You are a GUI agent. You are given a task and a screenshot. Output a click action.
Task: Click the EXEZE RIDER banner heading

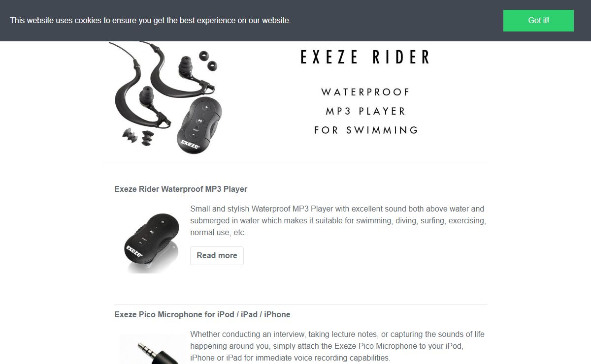pyautogui.click(x=365, y=57)
